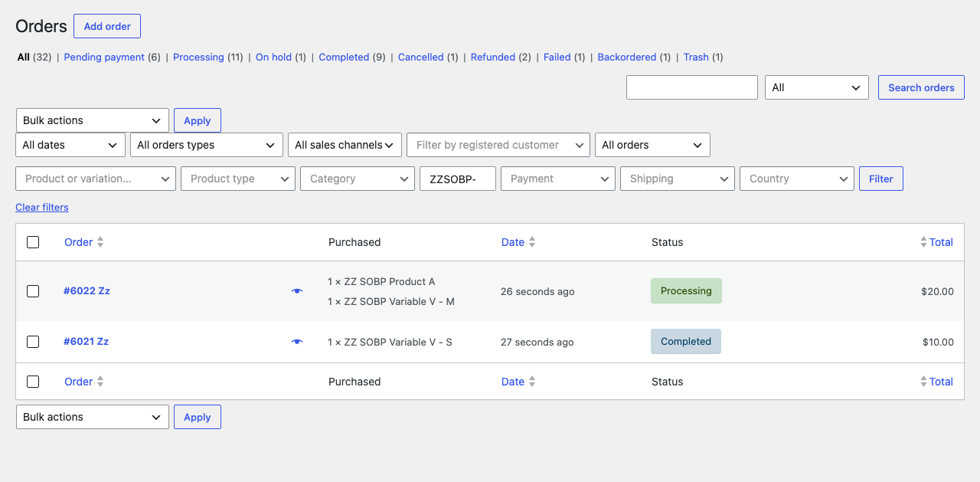Open the bottom Bulk actions dropdown
This screenshot has height=482, width=980.
[x=93, y=417]
